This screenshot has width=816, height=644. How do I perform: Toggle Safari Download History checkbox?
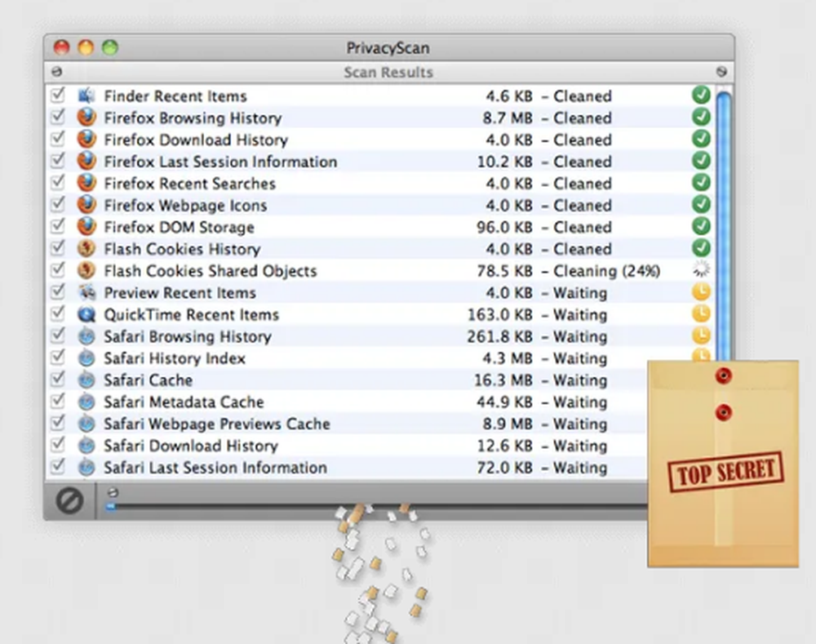tap(58, 445)
